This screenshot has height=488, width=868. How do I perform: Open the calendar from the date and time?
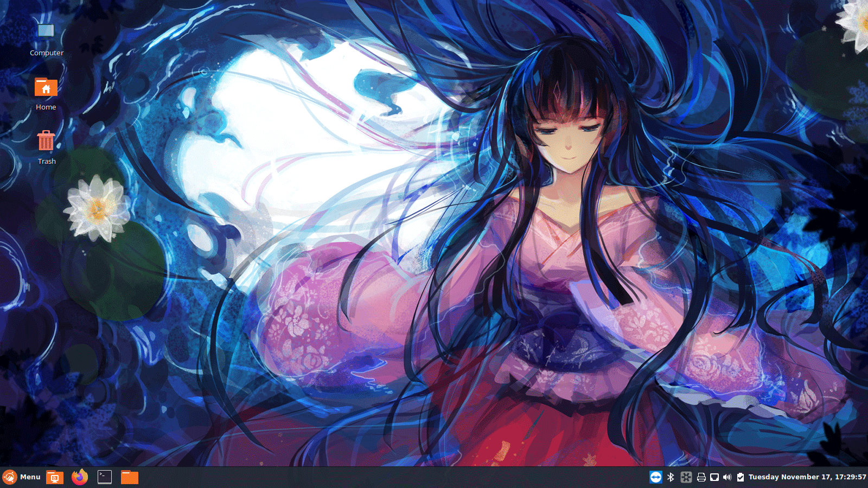pyautogui.click(x=807, y=477)
